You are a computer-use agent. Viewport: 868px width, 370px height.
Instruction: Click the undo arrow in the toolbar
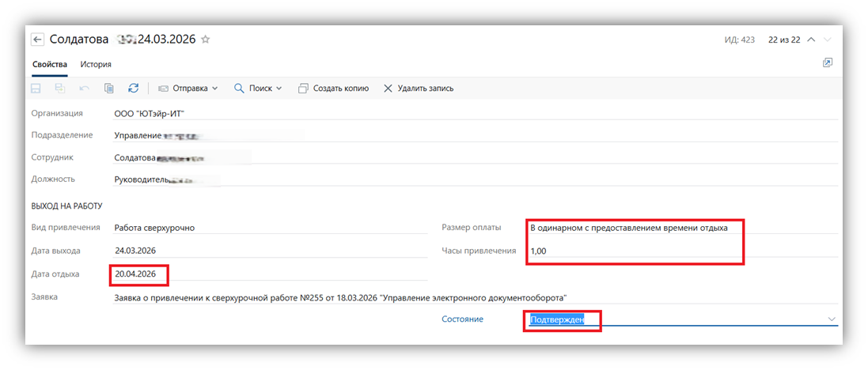(85, 89)
